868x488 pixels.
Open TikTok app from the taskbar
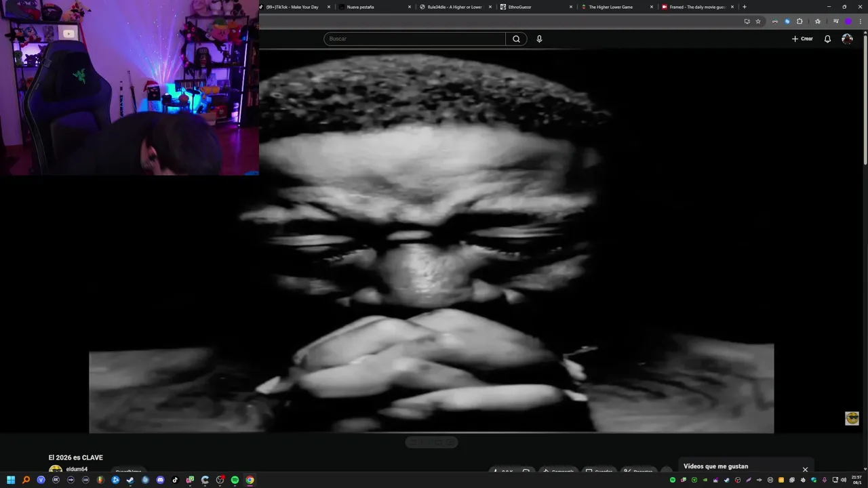click(x=175, y=480)
